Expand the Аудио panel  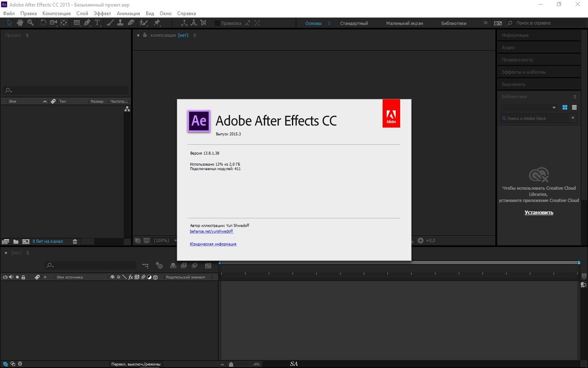(539, 47)
